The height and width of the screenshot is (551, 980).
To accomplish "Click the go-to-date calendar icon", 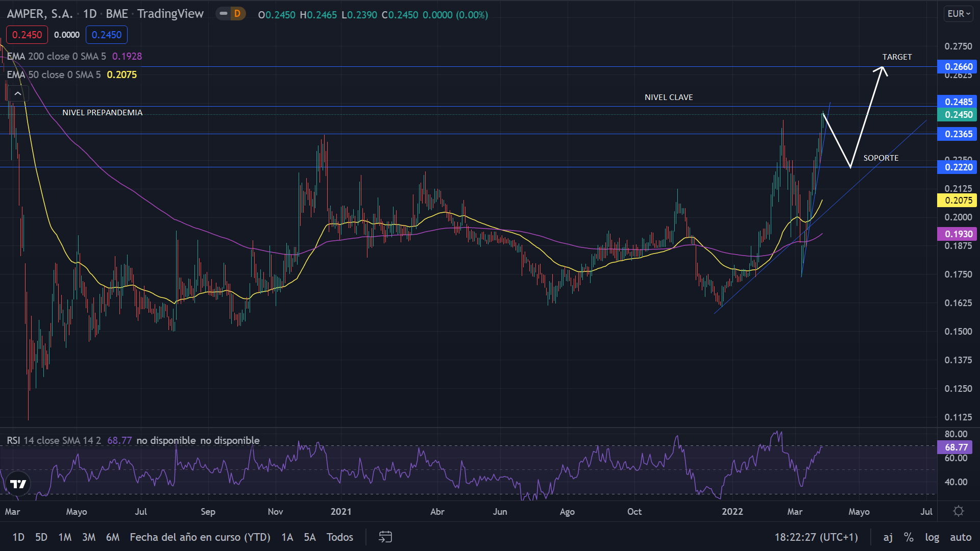I will [385, 537].
